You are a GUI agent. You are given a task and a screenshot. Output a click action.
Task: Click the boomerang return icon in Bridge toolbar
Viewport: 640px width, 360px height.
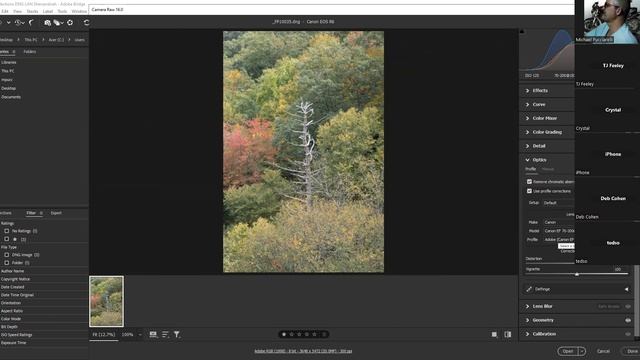click(31, 22)
